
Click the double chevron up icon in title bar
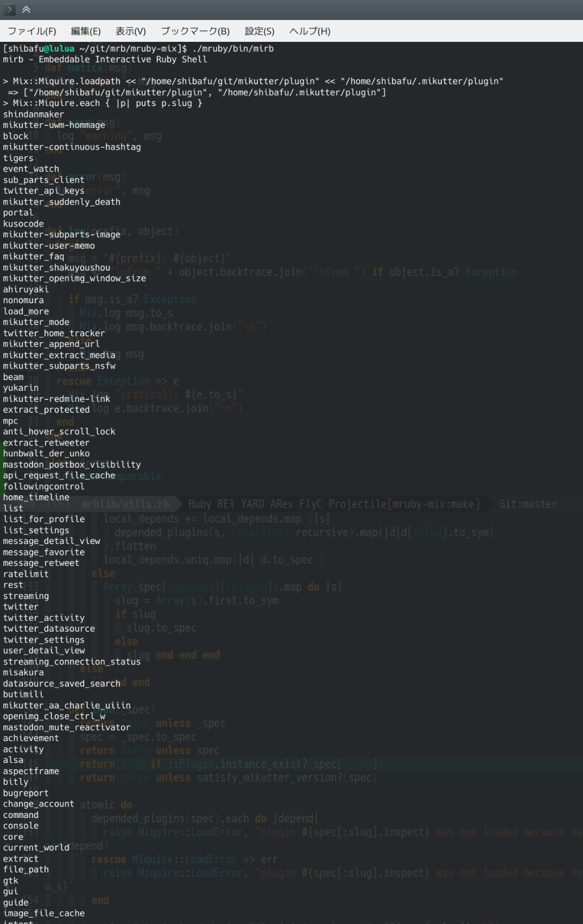26,10
